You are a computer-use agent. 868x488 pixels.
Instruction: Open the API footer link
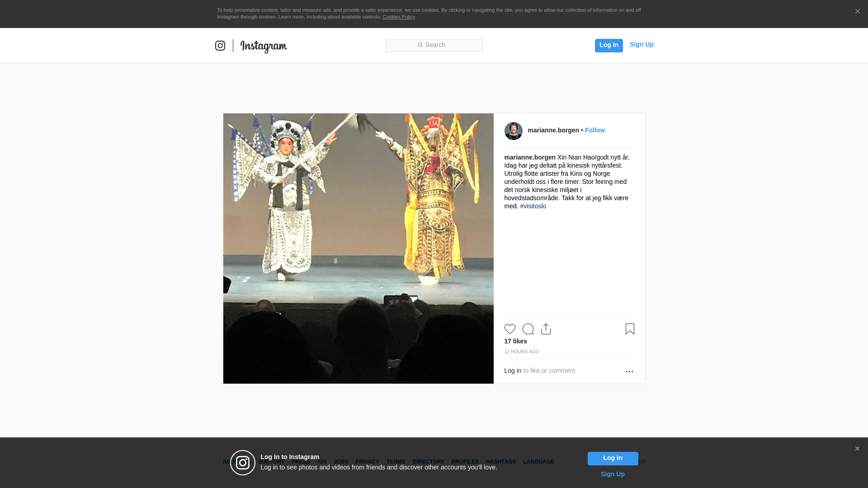pos(321,462)
